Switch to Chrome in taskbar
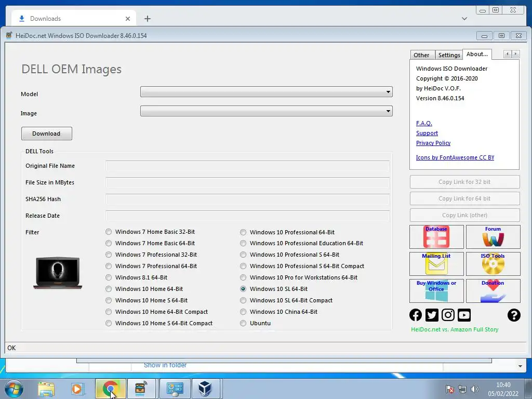This screenshot has width=532, height=399. pos(110,389)
